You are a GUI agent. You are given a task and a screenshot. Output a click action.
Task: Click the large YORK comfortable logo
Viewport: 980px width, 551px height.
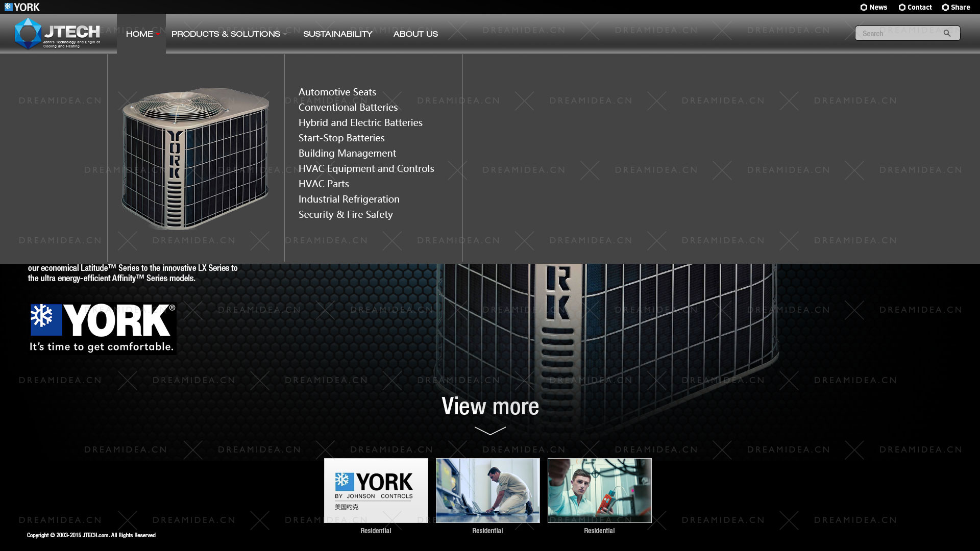[x=102, y=328]
